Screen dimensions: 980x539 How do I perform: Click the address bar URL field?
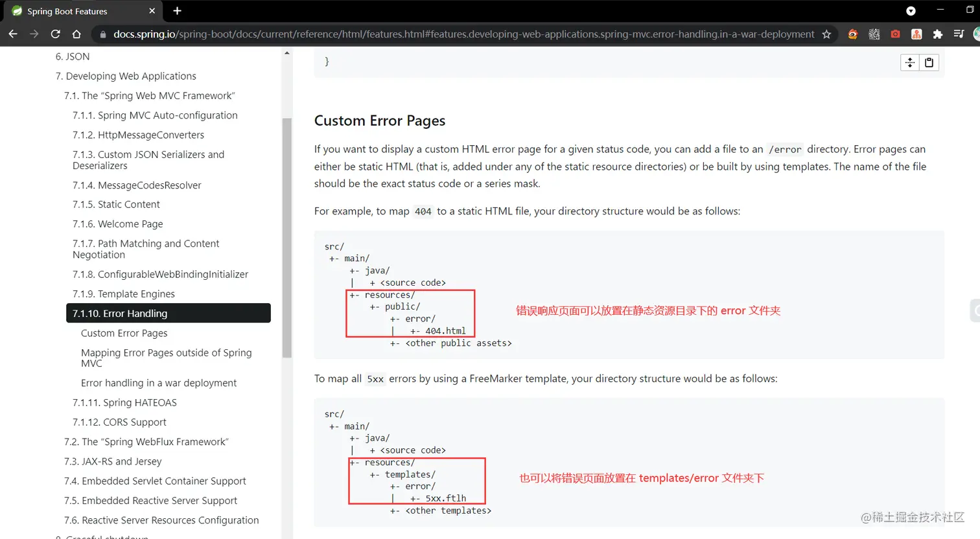[463, 34]
